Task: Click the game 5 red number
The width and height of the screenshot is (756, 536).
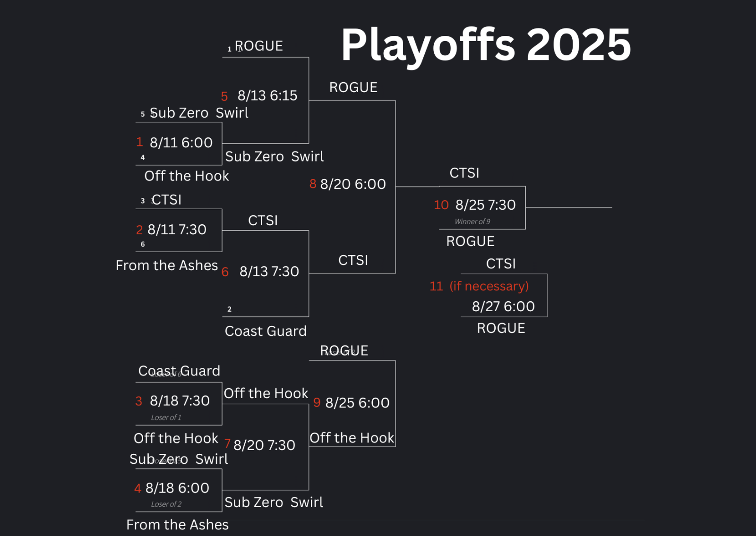Action: (x=224, y=96)
